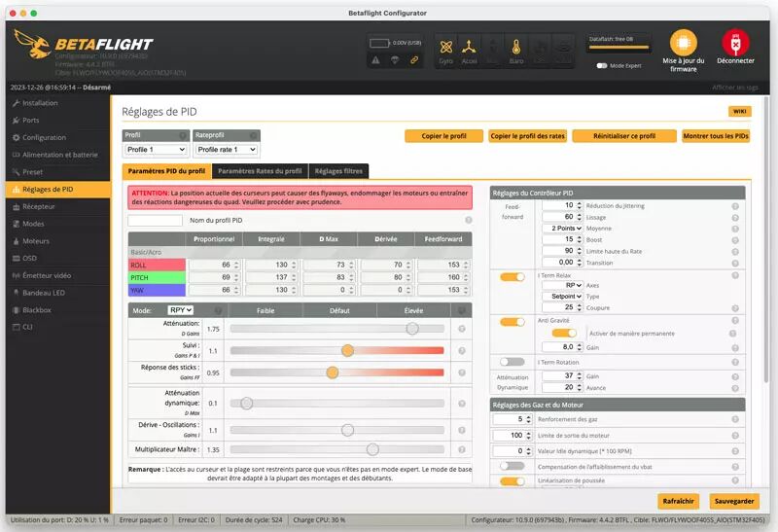The height and width of the screenshot is (532, 778).
Task: Click the link status icon in header
Action: pos(414,60)
